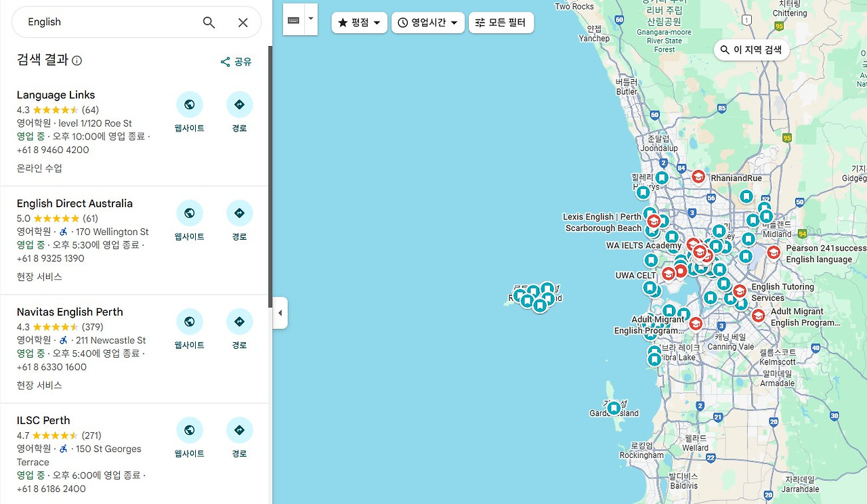
Task: Open English Direct Australia website icon
Action: (190, 213)
